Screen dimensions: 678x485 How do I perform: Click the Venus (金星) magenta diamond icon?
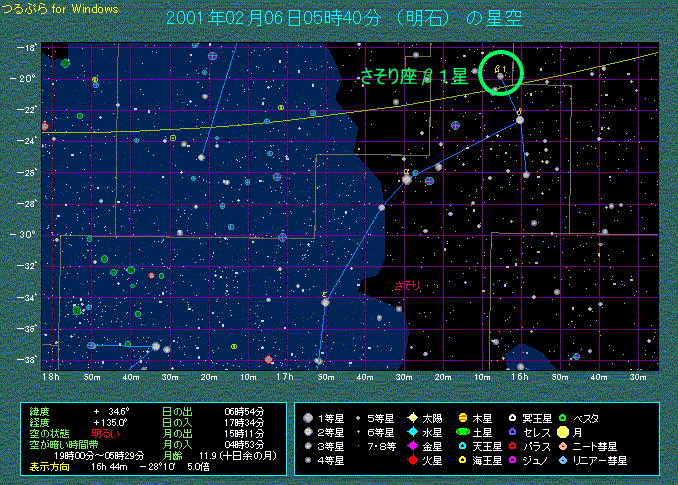click(x=413, y=446)
